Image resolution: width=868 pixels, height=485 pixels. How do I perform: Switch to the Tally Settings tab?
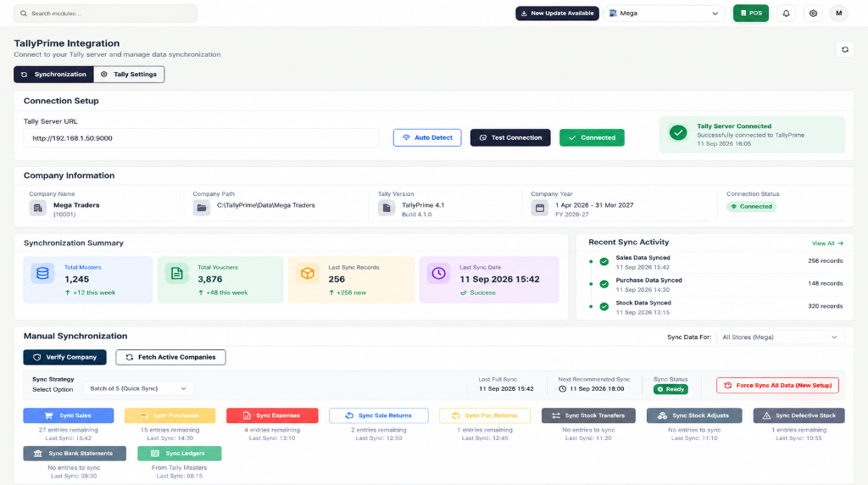pyautogui.click(x=129, y=74)
